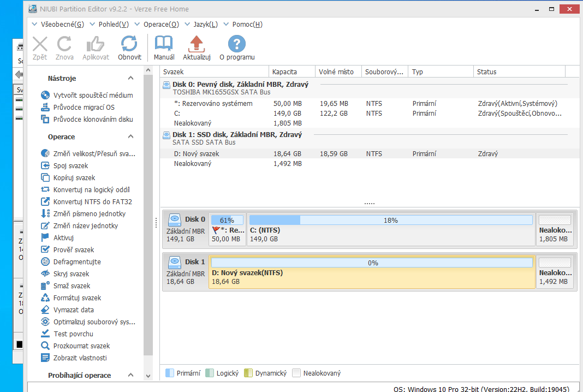Select Disk 1 unallocated space block

(555, 272)
